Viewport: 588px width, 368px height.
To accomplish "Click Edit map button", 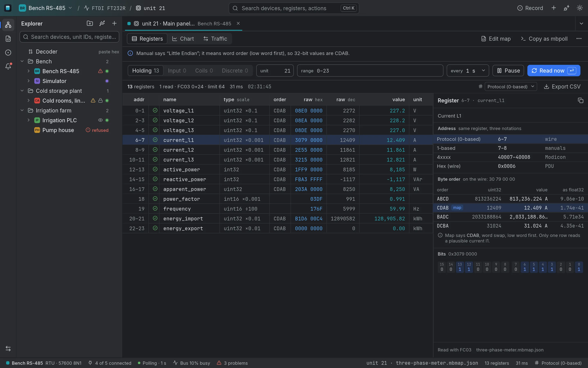I will point(496,39).
